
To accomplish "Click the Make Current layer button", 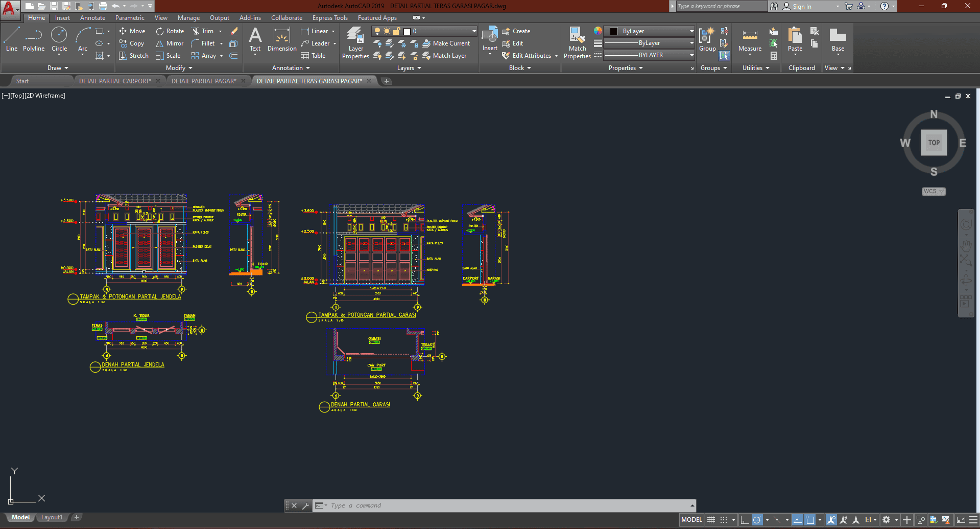I will (446, 43).
